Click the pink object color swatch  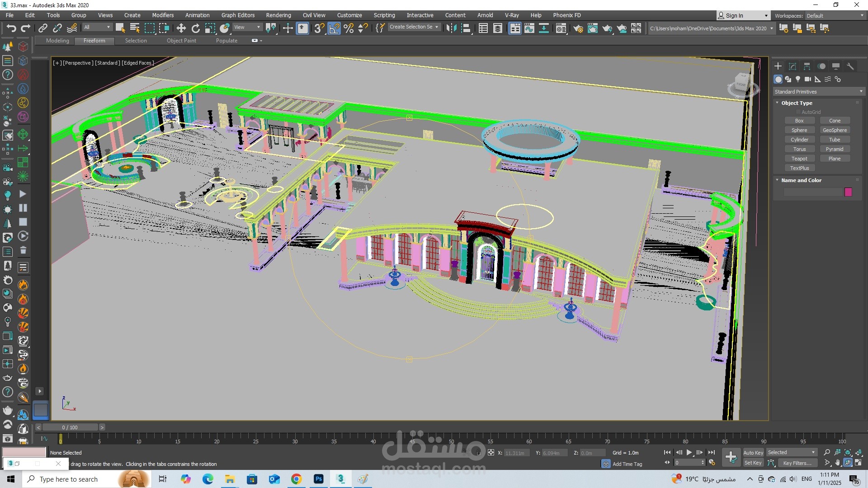pyautogui.click(x=848, y=192)
